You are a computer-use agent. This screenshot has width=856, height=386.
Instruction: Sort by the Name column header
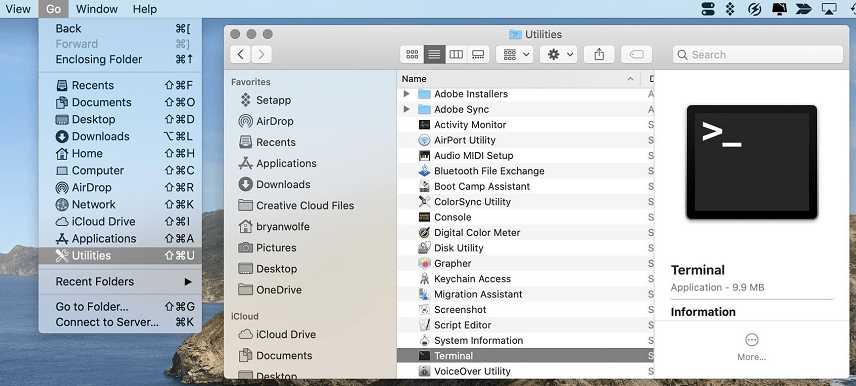(x=519, y=79)
